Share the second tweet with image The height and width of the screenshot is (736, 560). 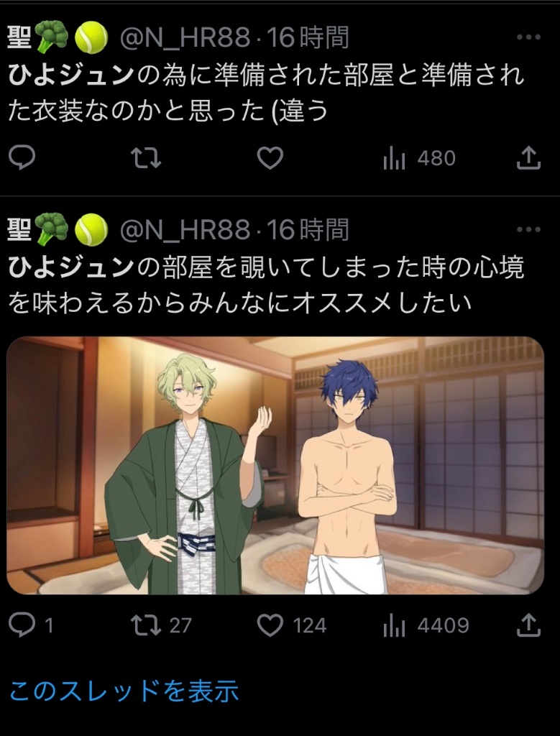pos(528,625)
